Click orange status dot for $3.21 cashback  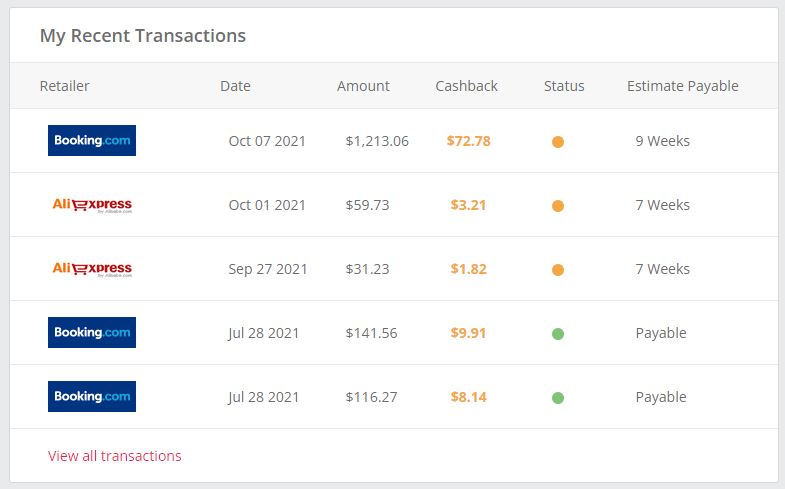pyautogui.click(x=558, y=206)
